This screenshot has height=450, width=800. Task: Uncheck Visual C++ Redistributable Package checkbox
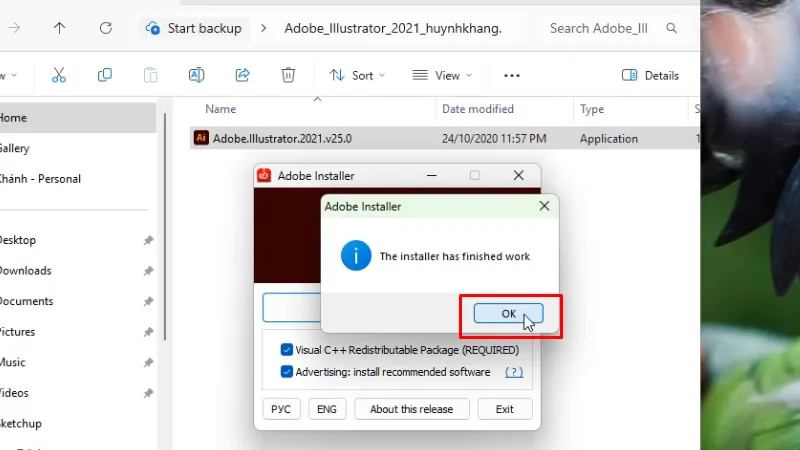[286, 350]
